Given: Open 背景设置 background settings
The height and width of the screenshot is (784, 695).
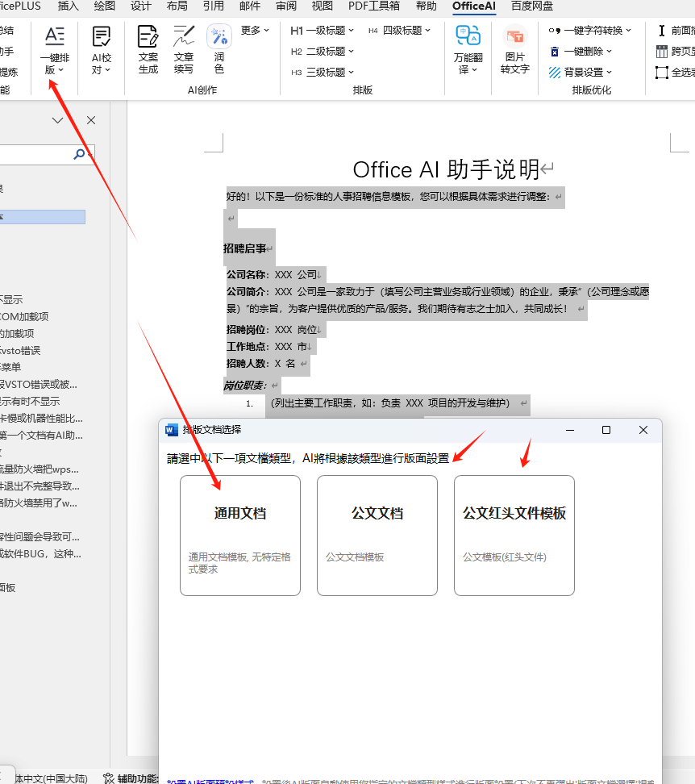Looking at the screenshot, I should click(581, 73).
